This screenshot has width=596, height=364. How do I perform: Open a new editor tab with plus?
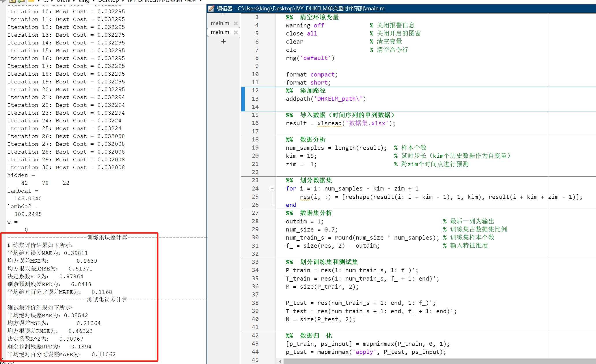pyautogui.click(x=223, y=41)
